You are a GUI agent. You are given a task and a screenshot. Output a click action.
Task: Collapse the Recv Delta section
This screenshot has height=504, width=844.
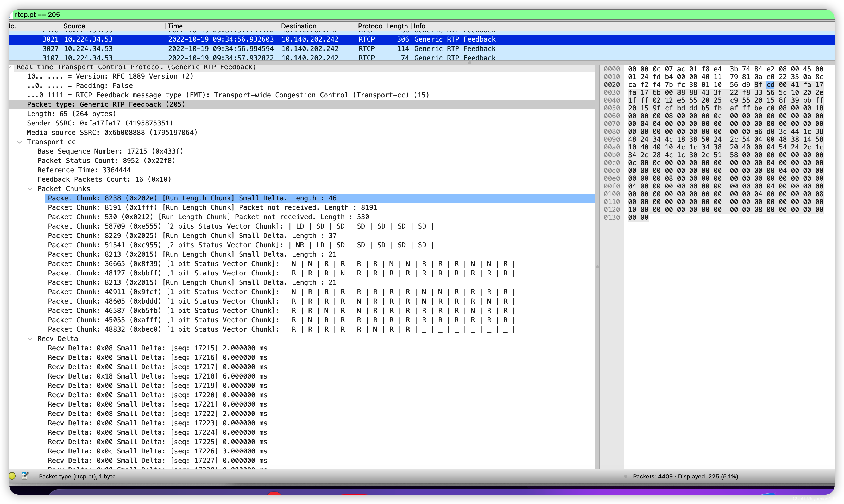click(x=30, y=339)
